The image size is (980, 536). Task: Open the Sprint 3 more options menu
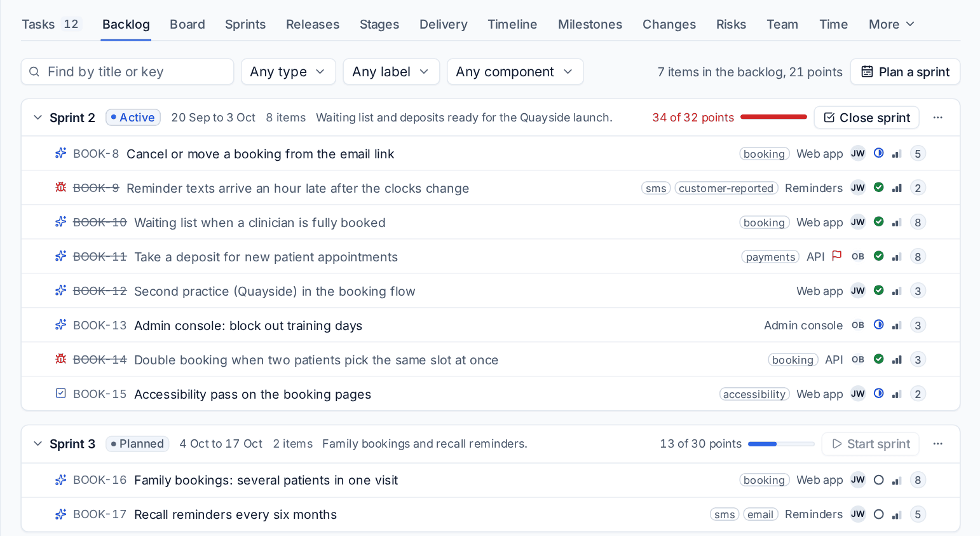point(938,444)
